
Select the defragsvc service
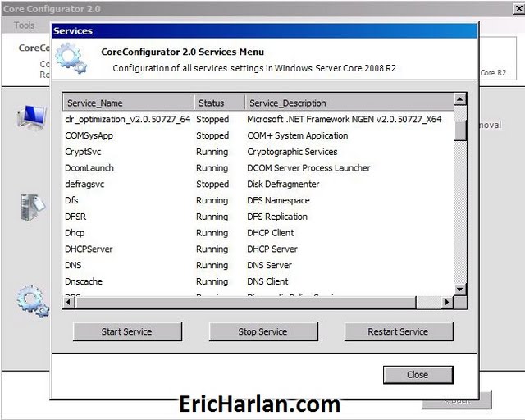(x=258, y=185)
